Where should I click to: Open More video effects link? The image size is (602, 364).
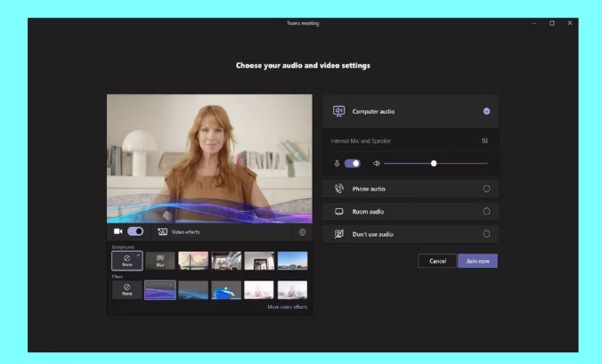click(x=287, y=307)
